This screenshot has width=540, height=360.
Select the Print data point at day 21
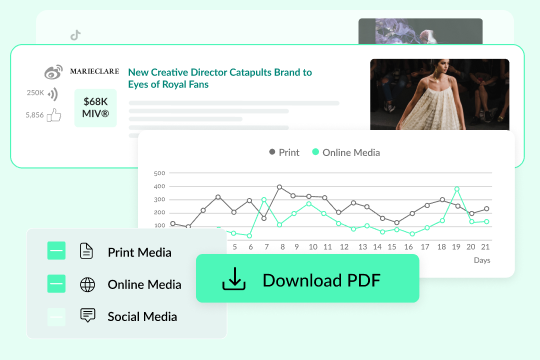[x=486, y=209]
